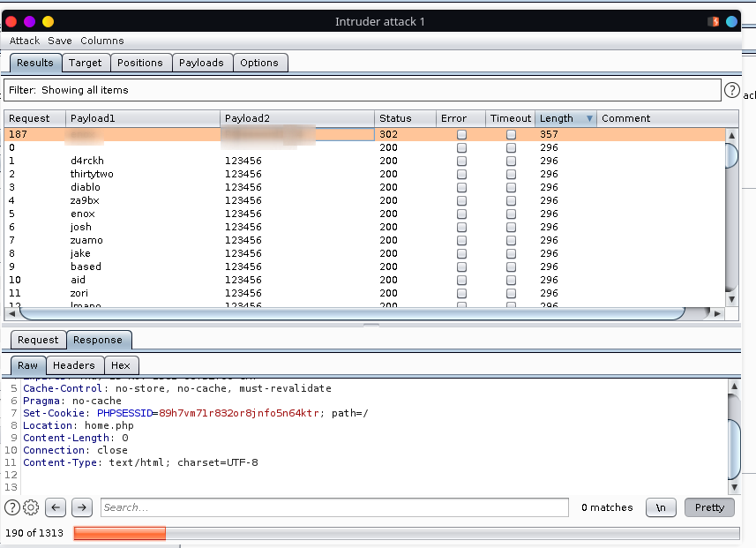756x548 pixels.
Task: Click the blue circle icon in title bar
Action: pos(731,21)
